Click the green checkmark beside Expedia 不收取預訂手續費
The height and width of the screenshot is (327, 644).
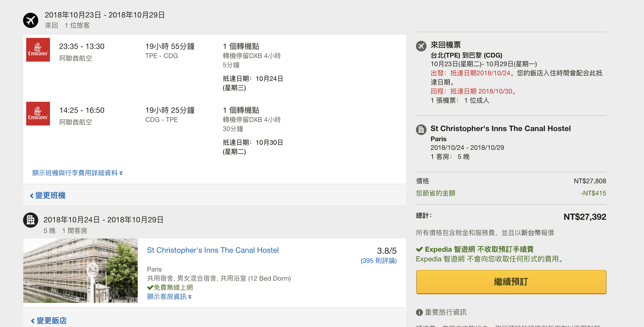tap(419, 249)
